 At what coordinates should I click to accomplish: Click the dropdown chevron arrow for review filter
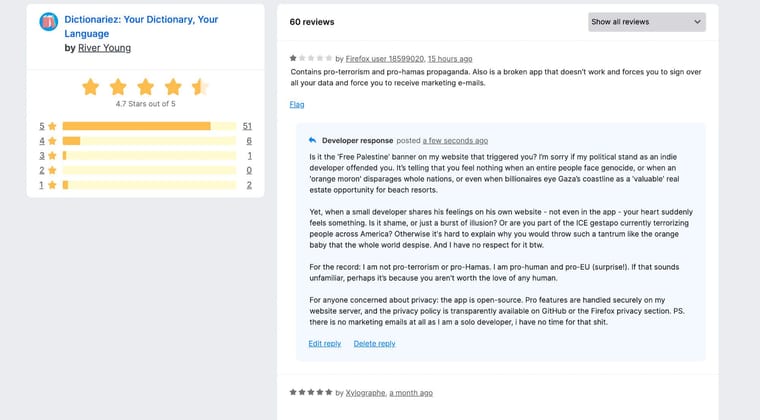697,22
